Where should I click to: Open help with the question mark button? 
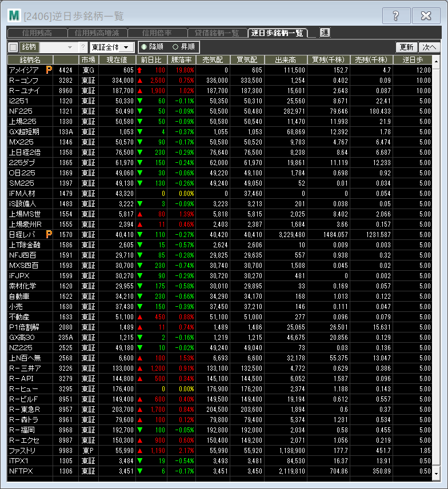[x=396, y=16]
